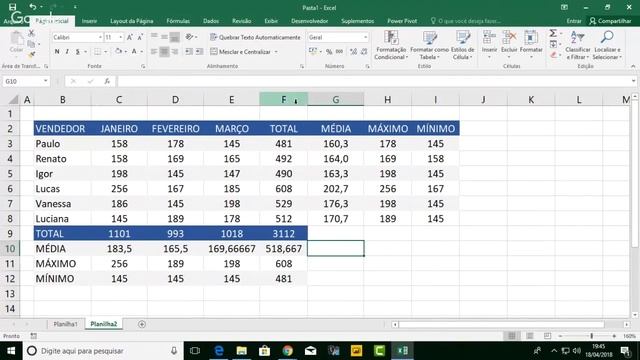Click the fill color bucket icon
The height and width of the screenshot is (360, 640).
click(118, 51)
